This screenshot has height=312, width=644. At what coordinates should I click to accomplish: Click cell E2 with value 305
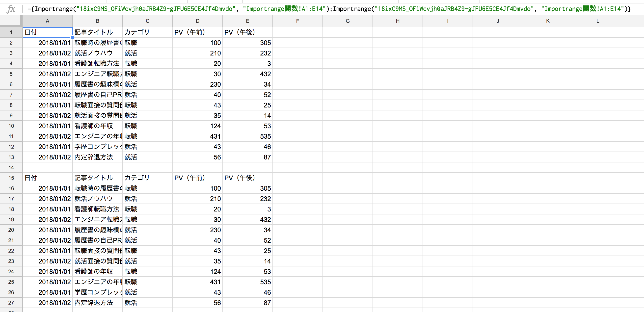247,43
